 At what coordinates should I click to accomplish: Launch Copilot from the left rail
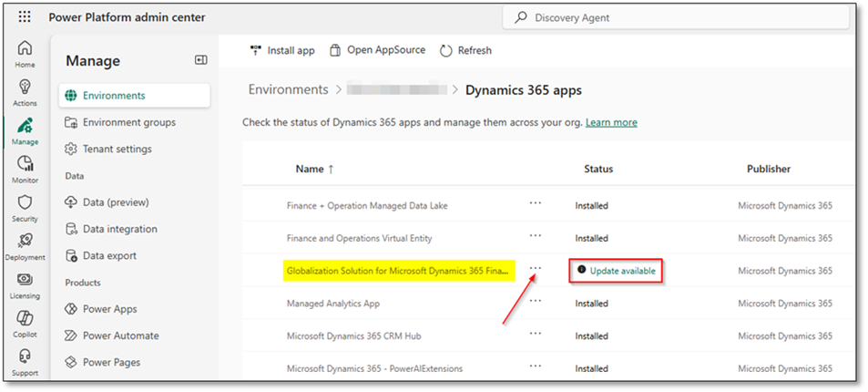[25, 325]
